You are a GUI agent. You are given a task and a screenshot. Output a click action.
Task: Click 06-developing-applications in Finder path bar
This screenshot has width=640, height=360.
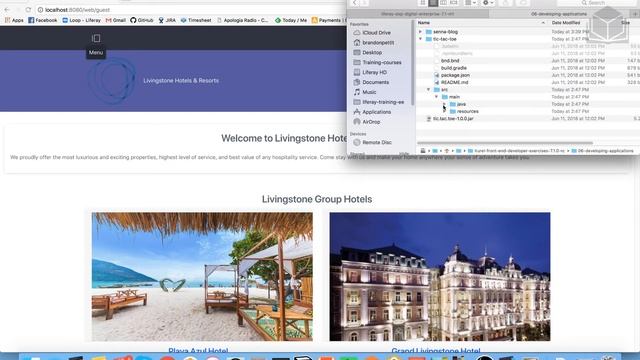pyautogui.click(x=602, y=151)
